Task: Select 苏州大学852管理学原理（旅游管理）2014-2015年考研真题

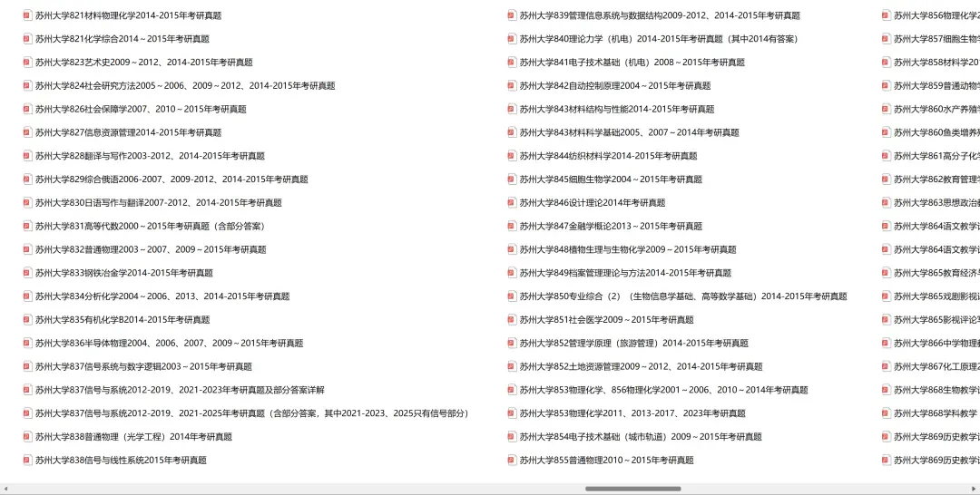Action: (633, 343)
